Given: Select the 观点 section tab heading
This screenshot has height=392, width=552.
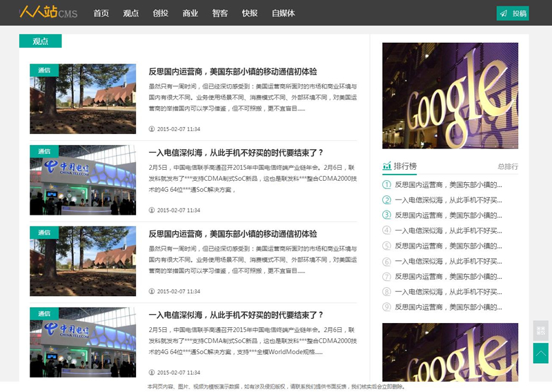Looking at the screenshot, I should point(41,41).
